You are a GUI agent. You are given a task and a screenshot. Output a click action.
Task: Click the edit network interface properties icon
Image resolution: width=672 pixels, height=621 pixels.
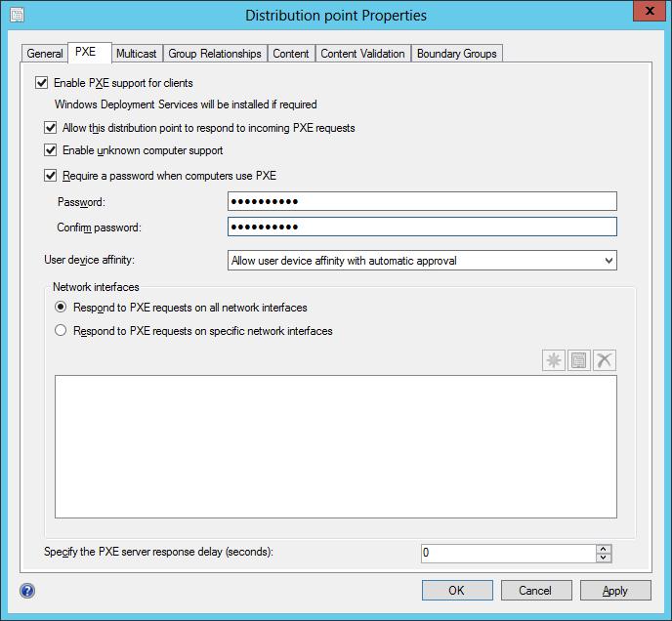tap(578, 360)
